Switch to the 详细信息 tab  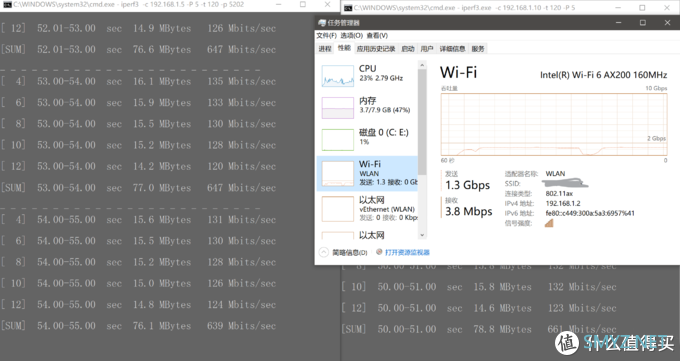pyautogui.click(x=452, y=49)
